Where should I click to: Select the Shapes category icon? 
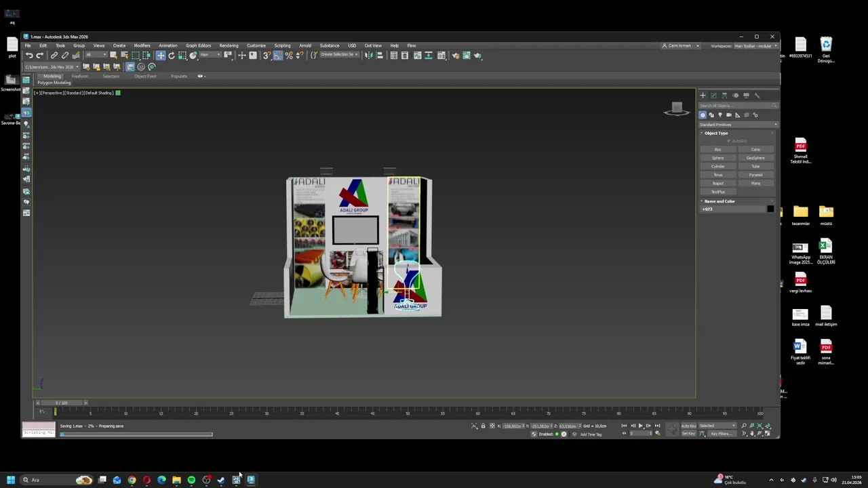pos(711,115)
